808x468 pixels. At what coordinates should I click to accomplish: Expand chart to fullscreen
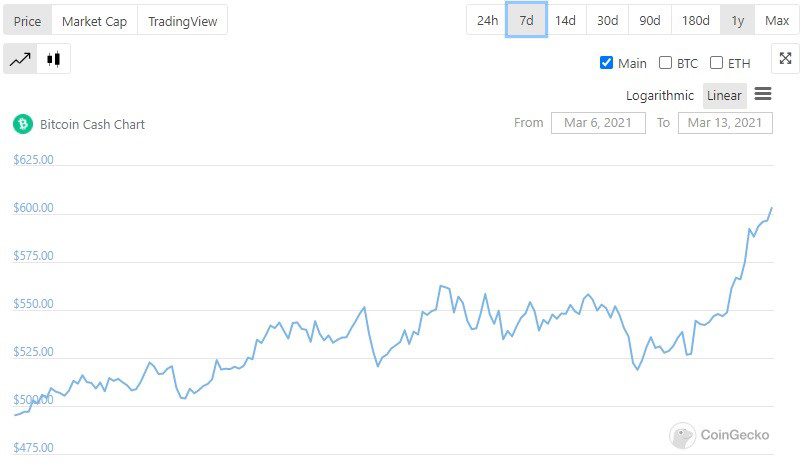tap(785, 59)
